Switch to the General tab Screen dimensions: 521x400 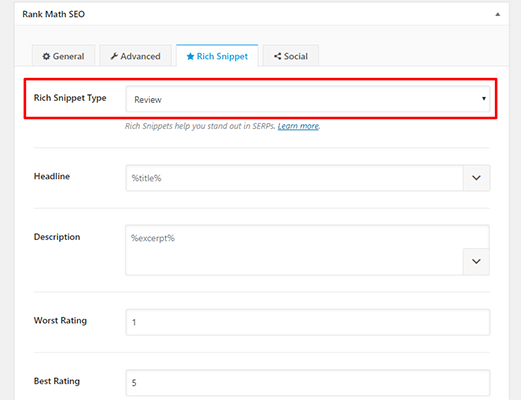[x=63, y=56]
